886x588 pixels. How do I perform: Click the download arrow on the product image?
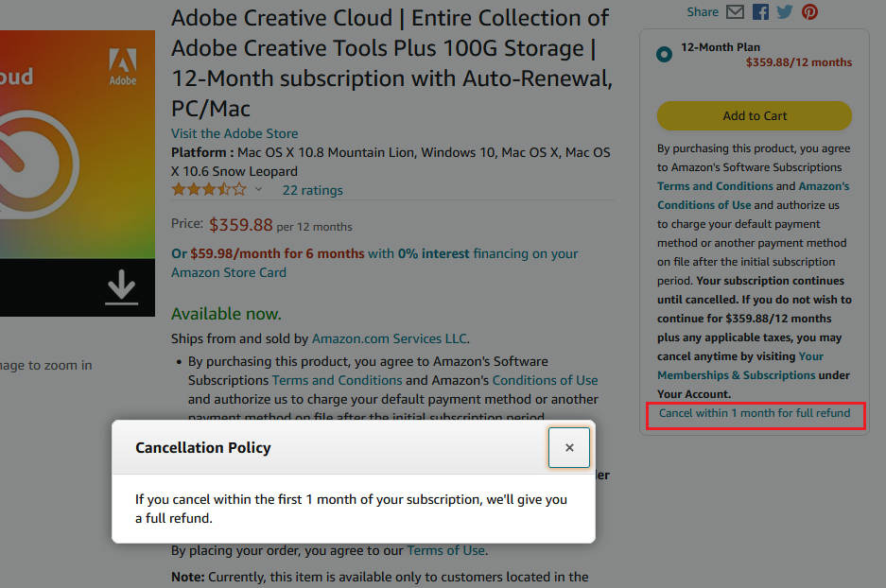coord(121,285)
